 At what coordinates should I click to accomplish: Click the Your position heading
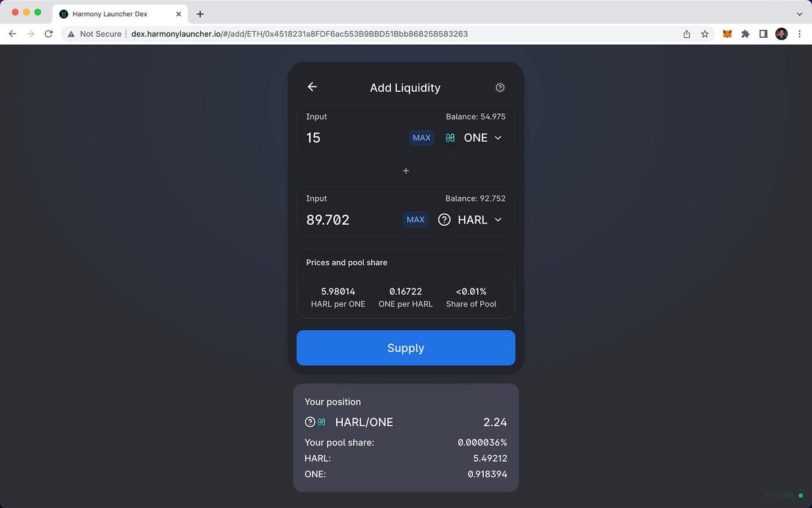pos(333,402)
